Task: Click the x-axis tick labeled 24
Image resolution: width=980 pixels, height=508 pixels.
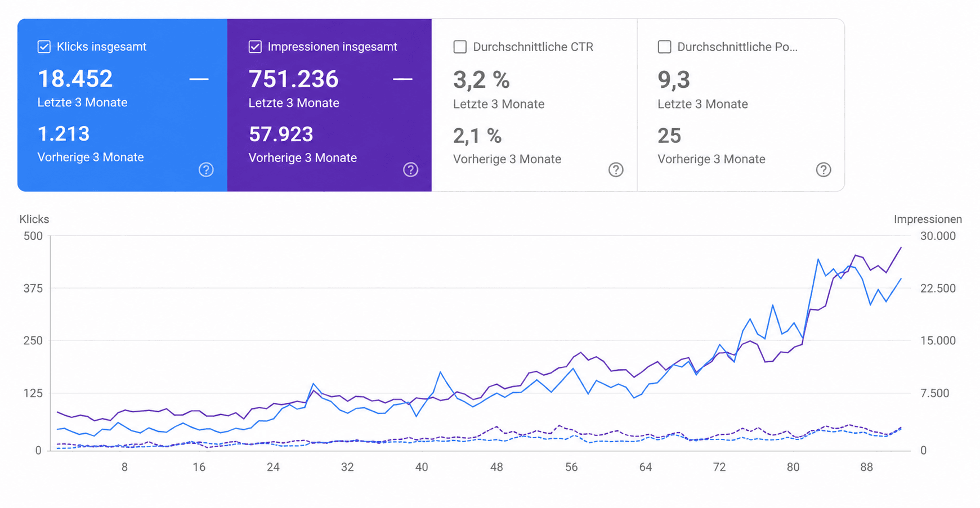Action: (x=273, y=467)
